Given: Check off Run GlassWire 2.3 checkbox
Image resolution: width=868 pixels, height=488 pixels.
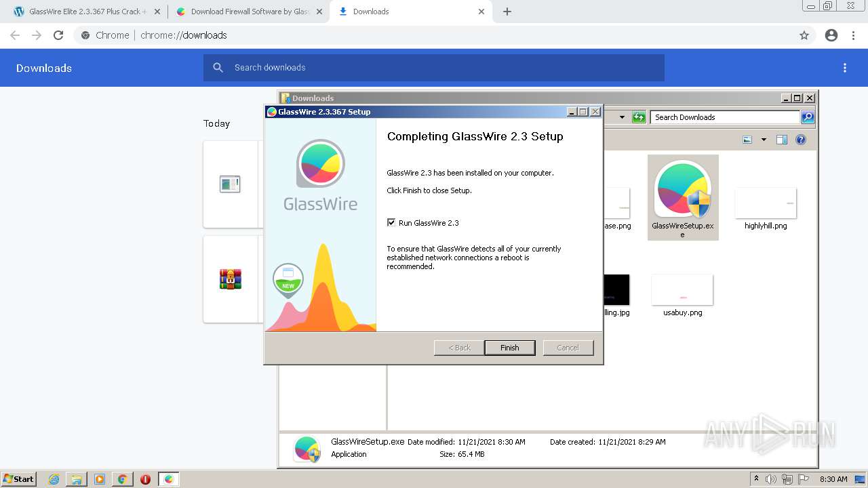Looking at the screenshot, I should (x=391, y=222).
